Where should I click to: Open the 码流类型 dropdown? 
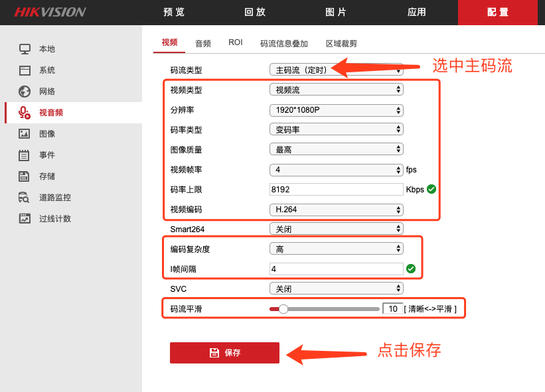pyautogui.click(x=336, y=70)
